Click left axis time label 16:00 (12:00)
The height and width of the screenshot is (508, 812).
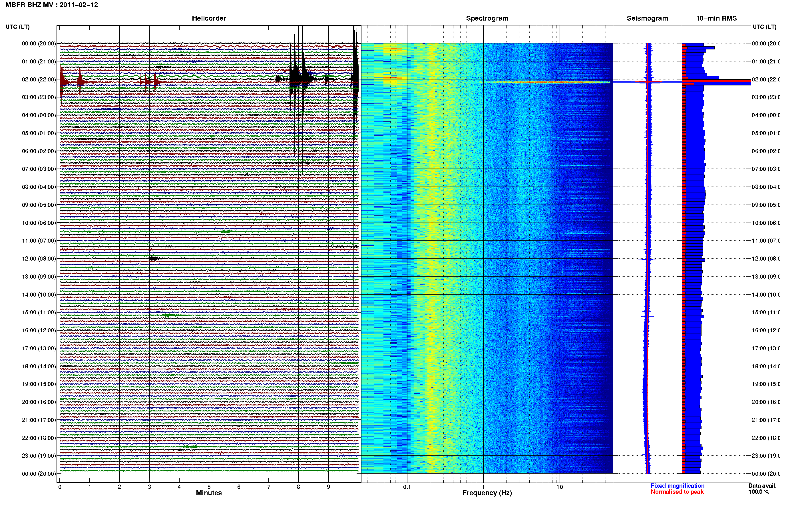coord(39,331)
